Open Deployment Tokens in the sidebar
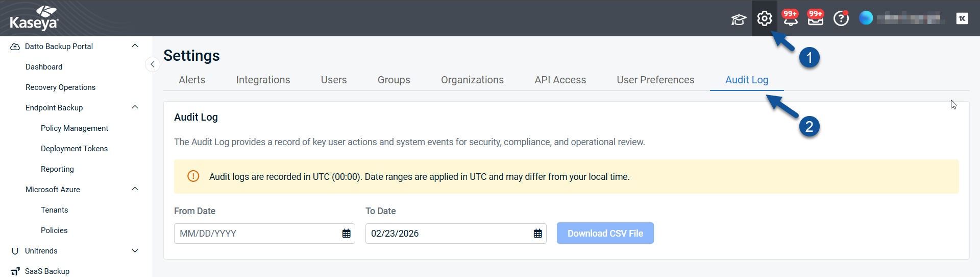The image size is (980, 277). pos(74,149)
